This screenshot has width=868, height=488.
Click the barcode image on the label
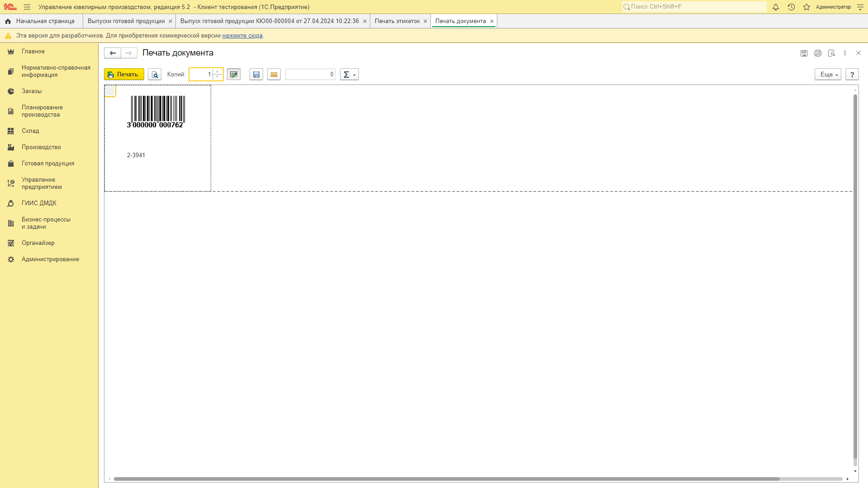pos(157,112)
